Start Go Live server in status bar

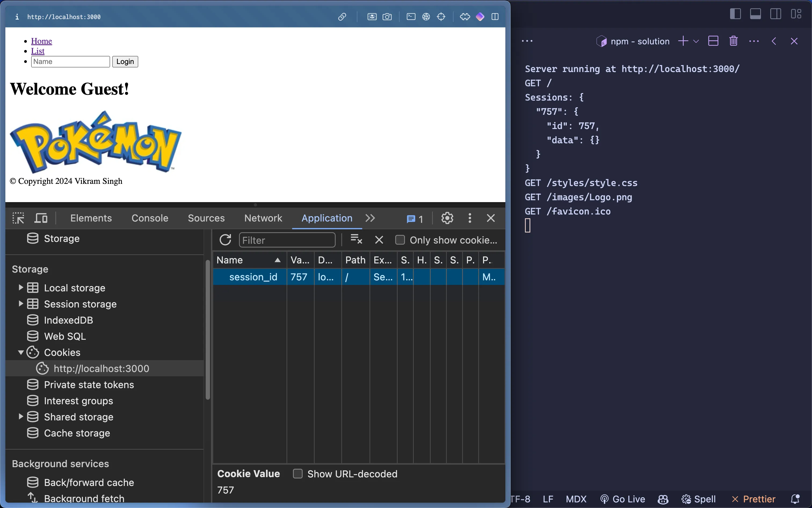(622, 499)
